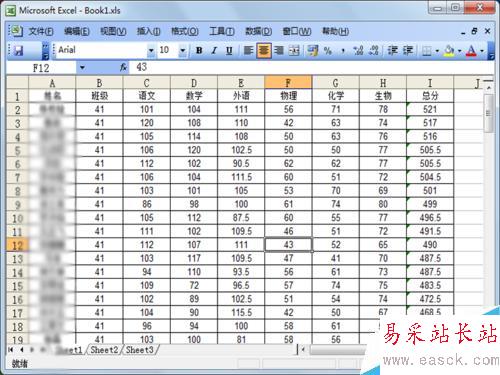Screen dimensions: 500x375
Task: Increase indent of cell
Action: (x=408, y=51)
